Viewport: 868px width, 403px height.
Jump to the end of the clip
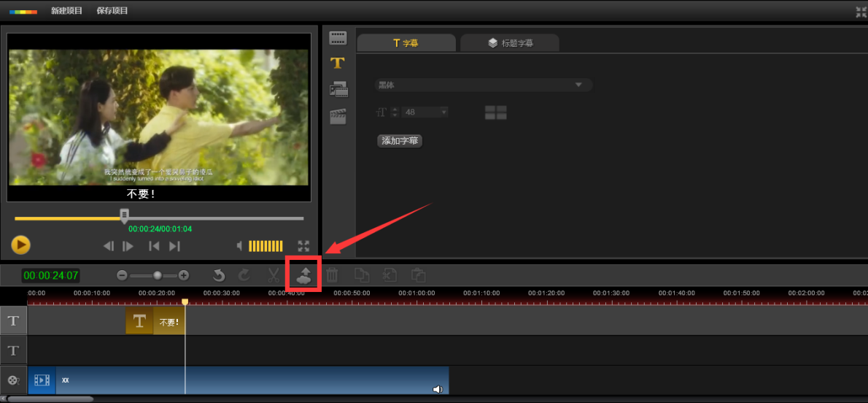[174, 246]
